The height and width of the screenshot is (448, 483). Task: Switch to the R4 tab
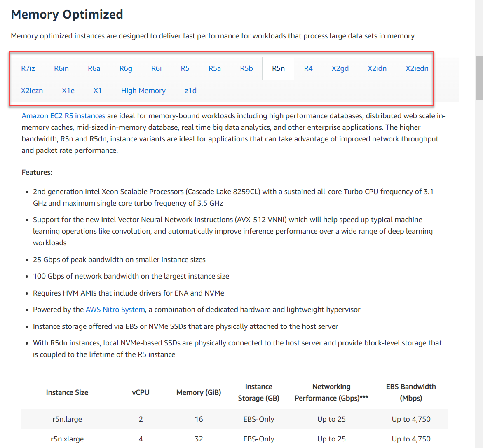308,68
